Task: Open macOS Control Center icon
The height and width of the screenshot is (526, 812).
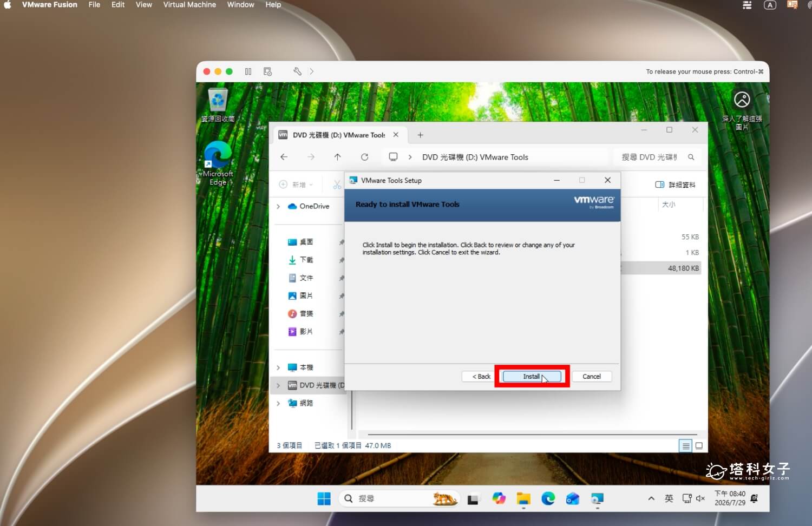Action: [747, 5]
